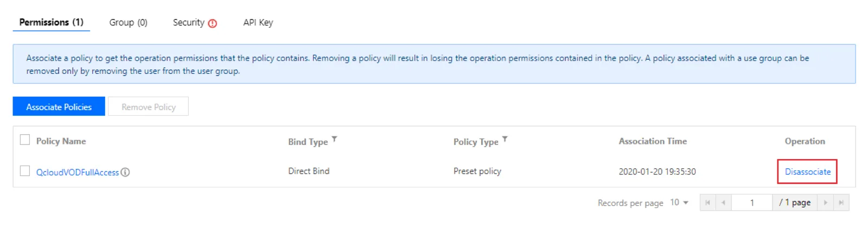This screenshot has height=240, width=868.
Task: Click the Policy Name column header
Action: pos(61,141)
